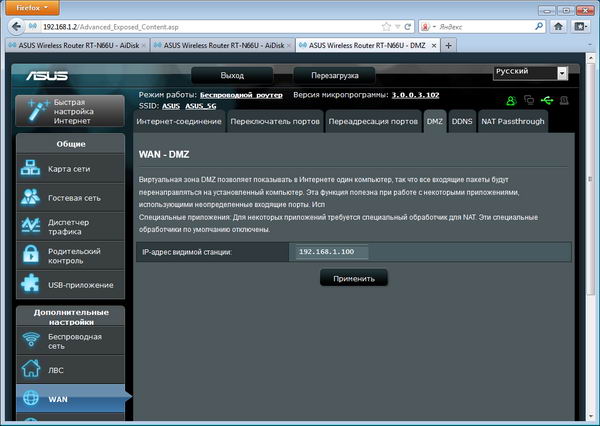Click the Wireless (Беспроводная сеть) wifi icon
The image size is (600, 426).
click(31, 340)
